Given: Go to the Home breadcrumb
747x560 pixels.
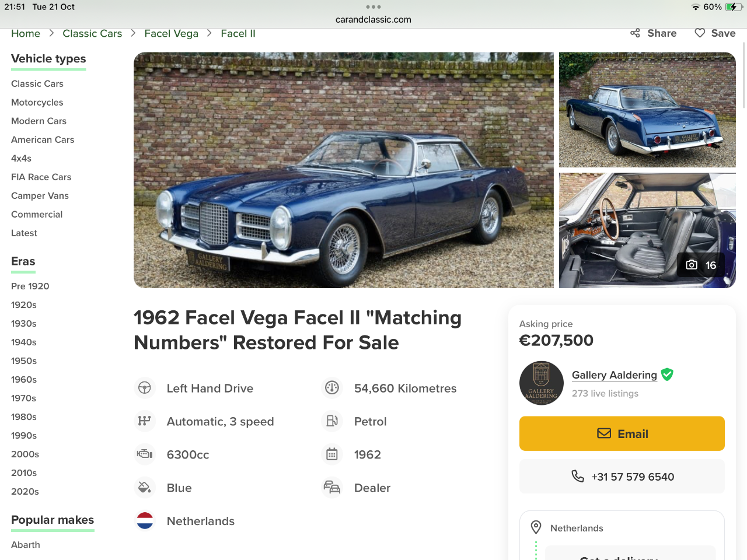Looking at the screenshot, I should coord(26,34).
